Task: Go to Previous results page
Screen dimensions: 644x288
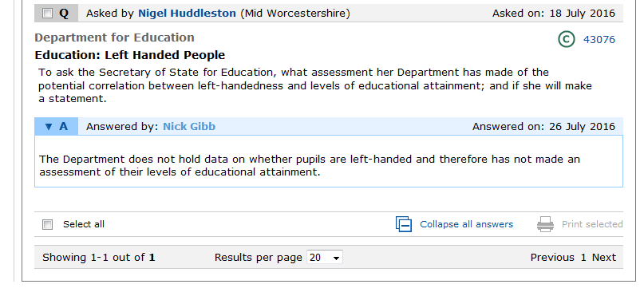Action: coord(552,258)
